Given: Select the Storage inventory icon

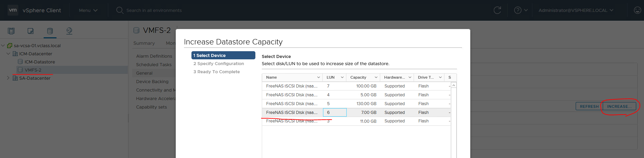Looking at the screenshot, I should (x=50, y=31).
